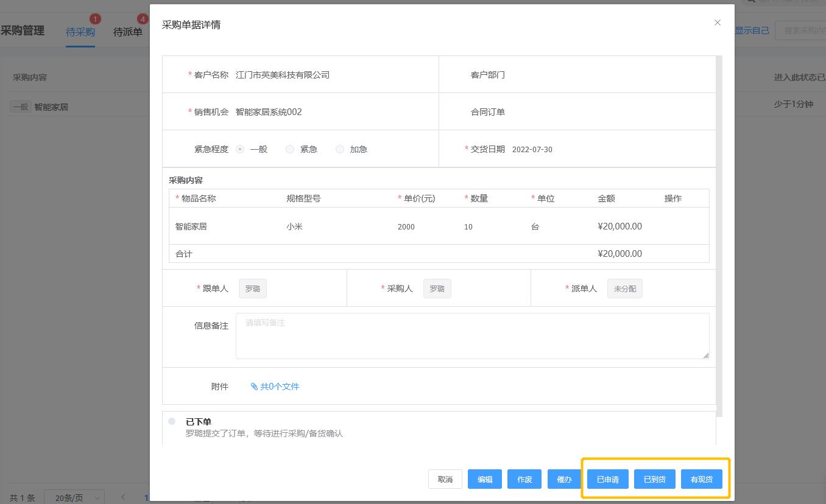Click the 催办 button

pos(564,479)
